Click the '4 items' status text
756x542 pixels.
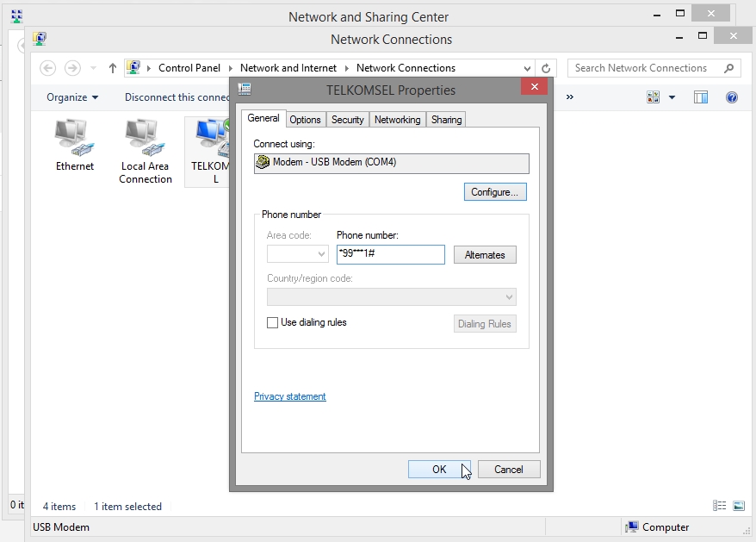click(x=59, y=507)
